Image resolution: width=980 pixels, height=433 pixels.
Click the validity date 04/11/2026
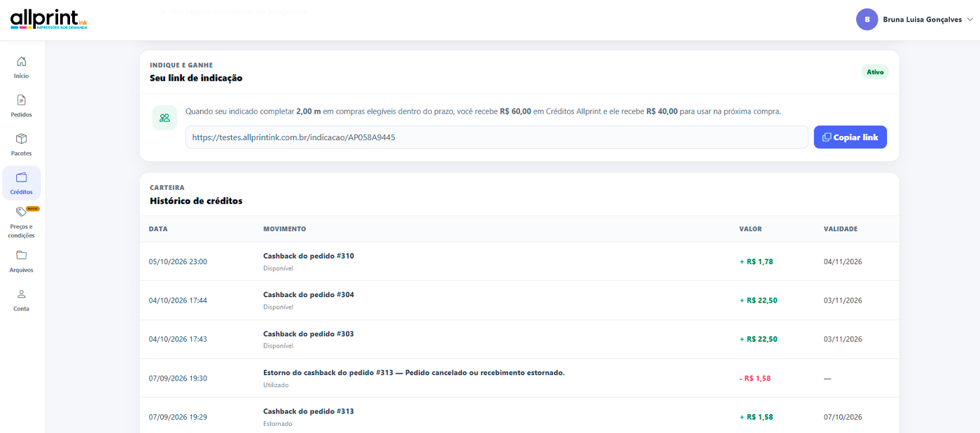coord(843,262)
